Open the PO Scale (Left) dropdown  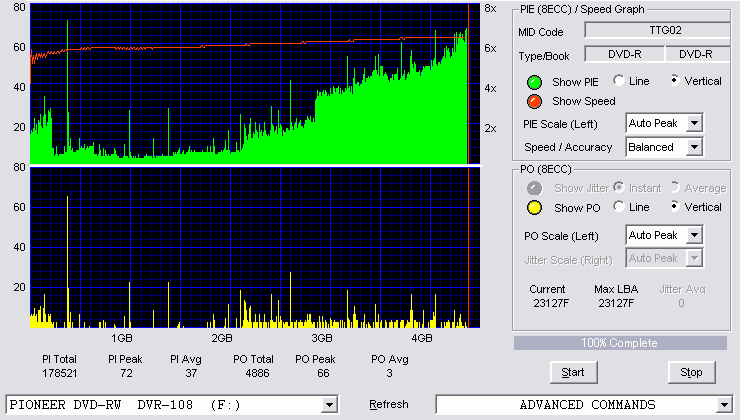[x=694, y=235]
